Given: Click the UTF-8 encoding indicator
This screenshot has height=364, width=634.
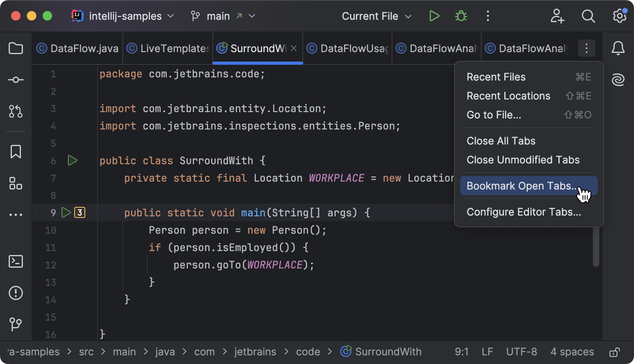Looking at the screenshot, I should 521,351.
